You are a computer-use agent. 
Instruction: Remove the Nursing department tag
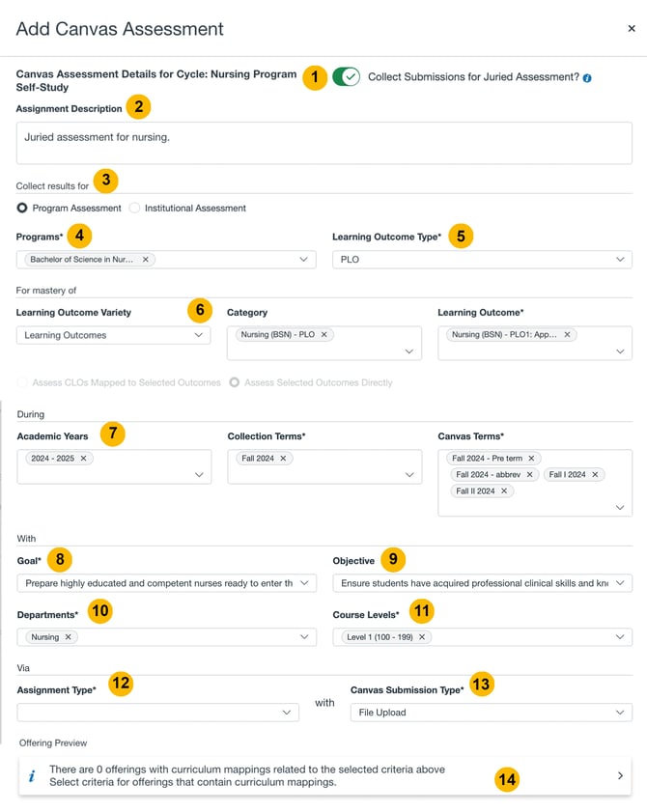pyautogui.click(x=69, y=637)
